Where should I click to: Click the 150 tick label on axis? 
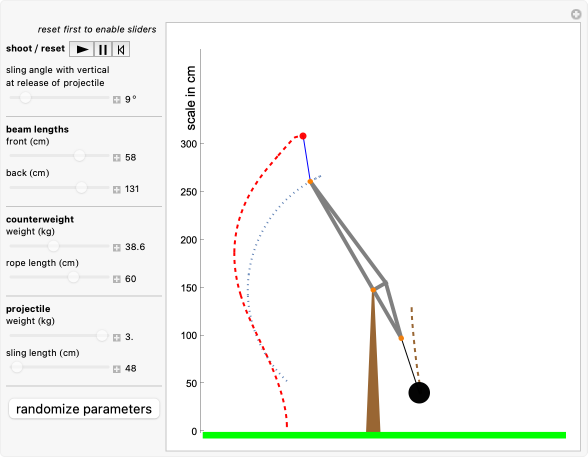click(x=189, y=288)
